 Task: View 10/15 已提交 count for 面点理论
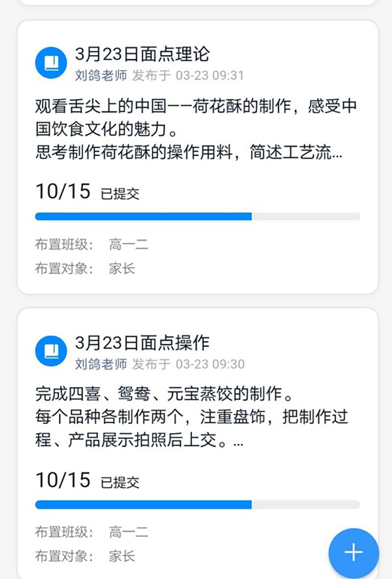(87, 192)
